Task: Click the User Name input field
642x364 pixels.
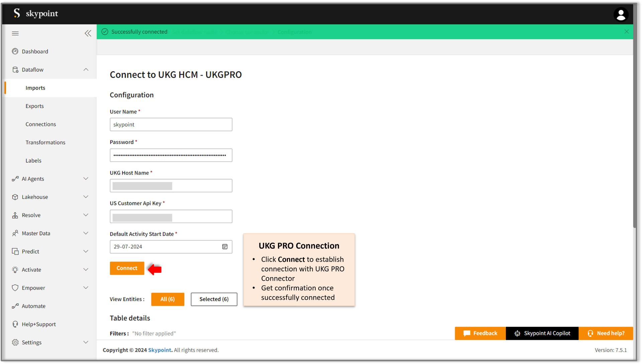Action: tap(171, 124)
